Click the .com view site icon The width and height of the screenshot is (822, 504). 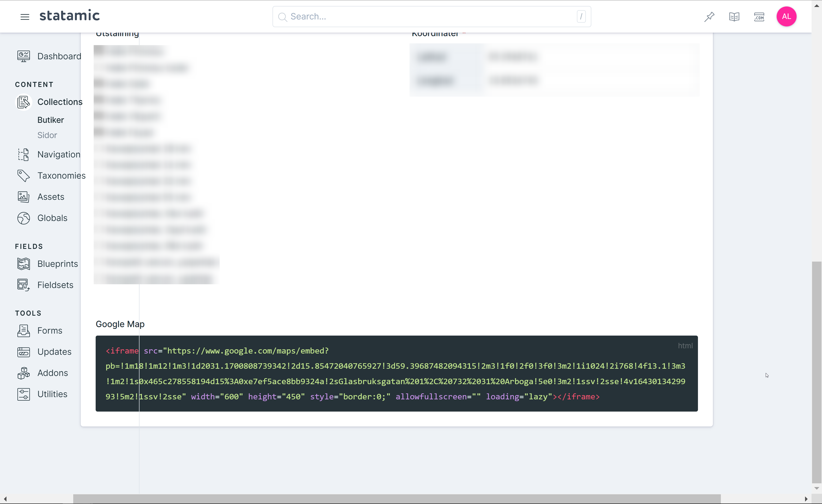759,17
